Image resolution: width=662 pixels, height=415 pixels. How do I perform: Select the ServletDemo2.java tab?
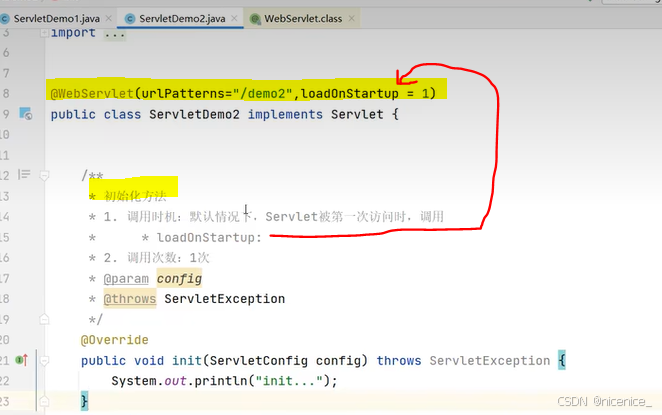pyautogui.click(x=182, y=19)
